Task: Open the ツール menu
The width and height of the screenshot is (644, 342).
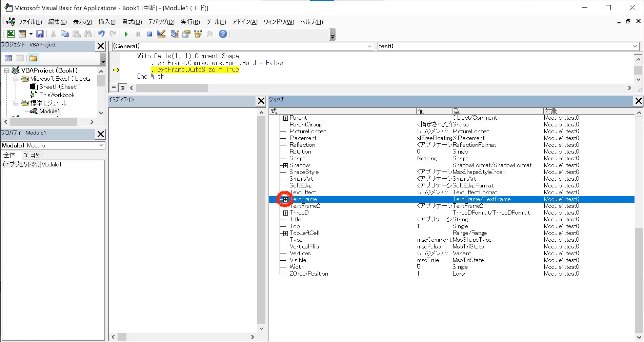Action: [x=216, y=22]
